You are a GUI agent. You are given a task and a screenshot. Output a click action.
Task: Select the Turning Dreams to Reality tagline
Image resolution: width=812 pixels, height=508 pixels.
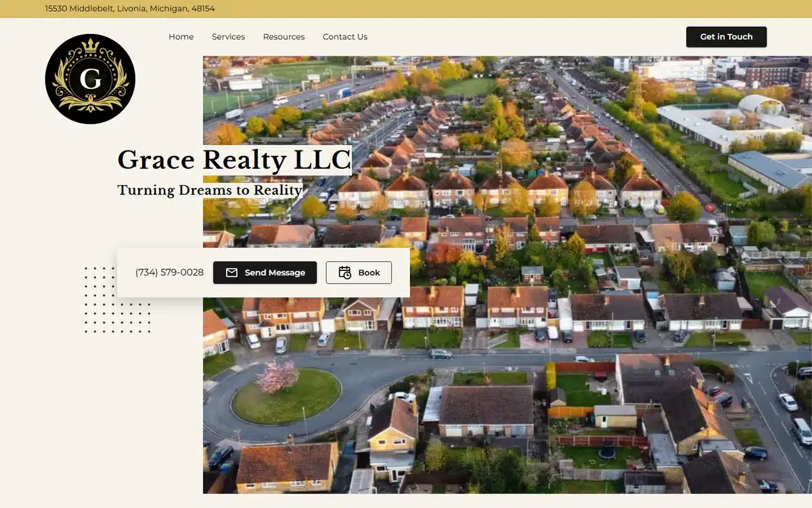point(210,190)
